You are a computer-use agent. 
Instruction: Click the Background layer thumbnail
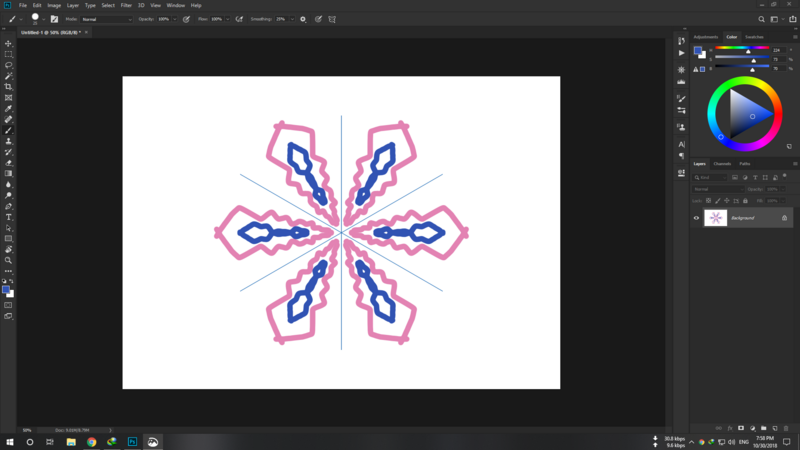715,218
